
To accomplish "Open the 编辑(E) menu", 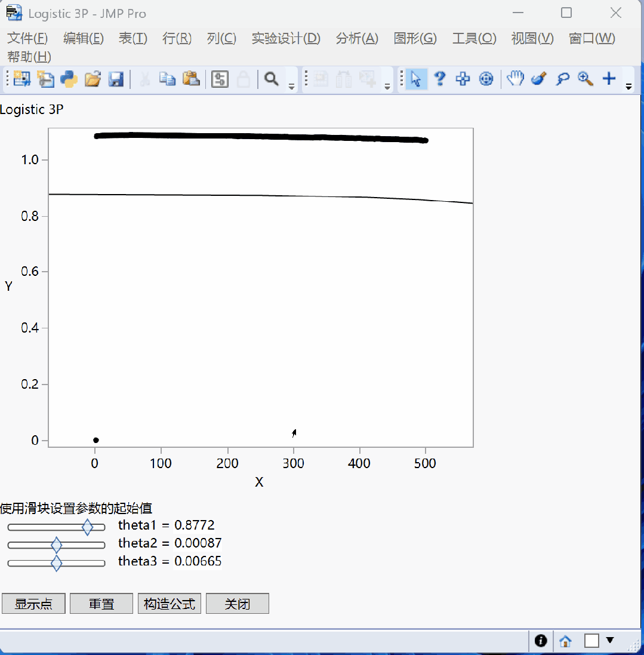I will coord(84,38).
